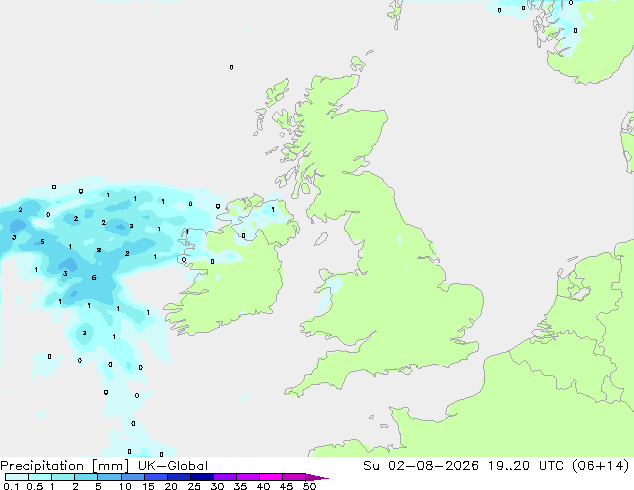Click the legend label '25'

[x=194, y=486]
